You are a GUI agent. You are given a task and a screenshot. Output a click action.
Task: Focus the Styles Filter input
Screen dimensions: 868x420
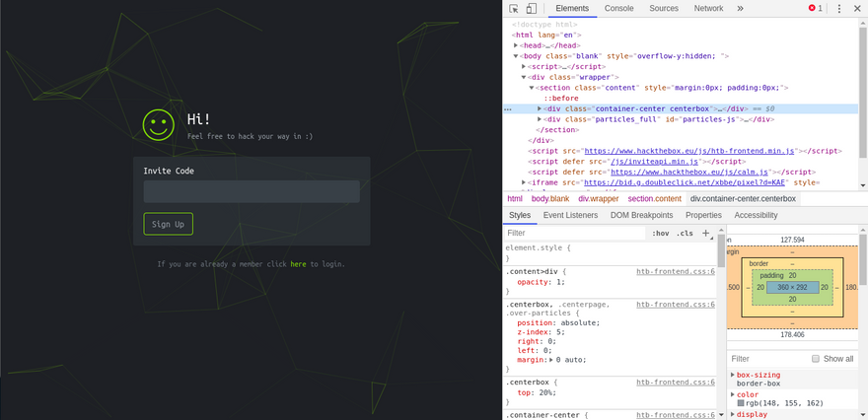[x=575, y=233]
